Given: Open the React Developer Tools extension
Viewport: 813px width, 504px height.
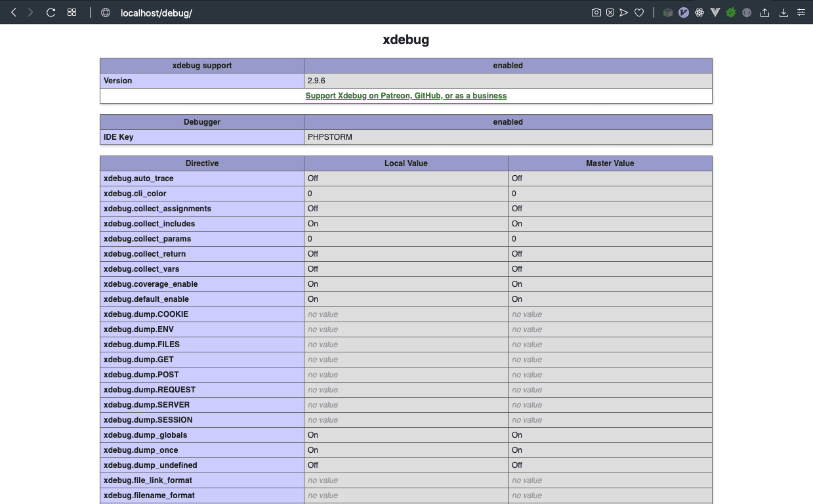Looking at the screenshot, I should pos(699,12).
